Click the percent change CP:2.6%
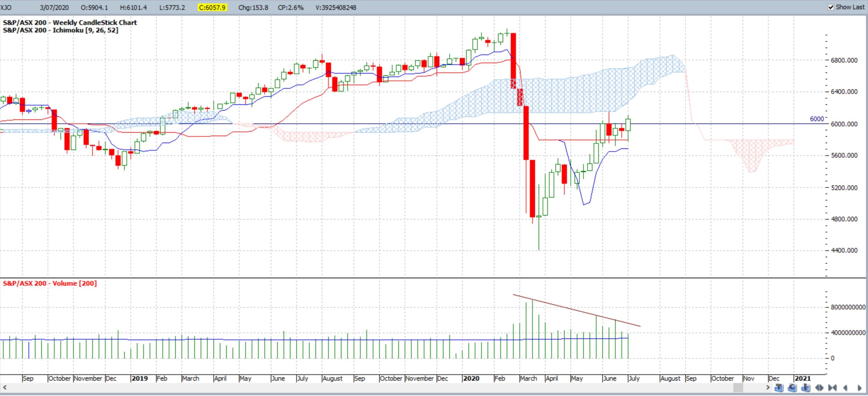The image size is (868, 396). pos(291,7)
